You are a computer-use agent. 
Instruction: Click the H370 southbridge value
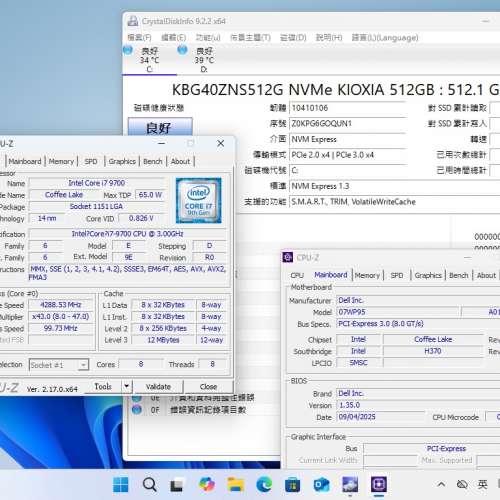tap(433, 351)
